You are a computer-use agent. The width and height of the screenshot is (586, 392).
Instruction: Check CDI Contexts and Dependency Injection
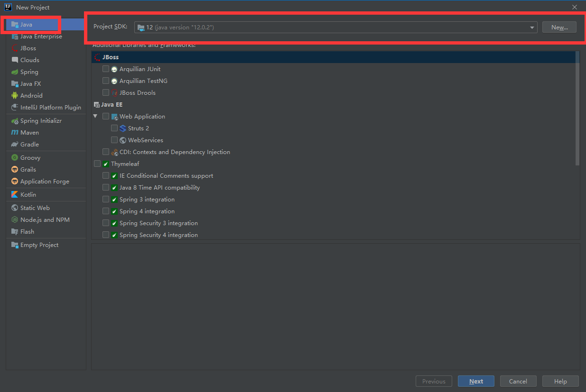click(106, 152)
